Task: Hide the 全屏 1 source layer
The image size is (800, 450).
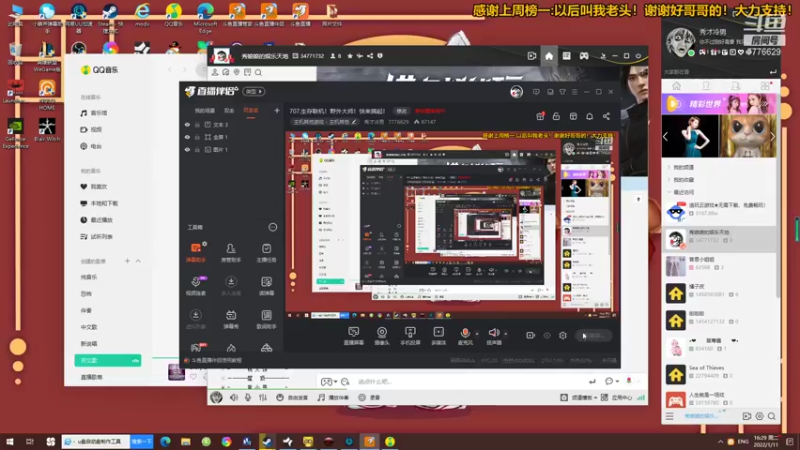Action: pos(187,137)
